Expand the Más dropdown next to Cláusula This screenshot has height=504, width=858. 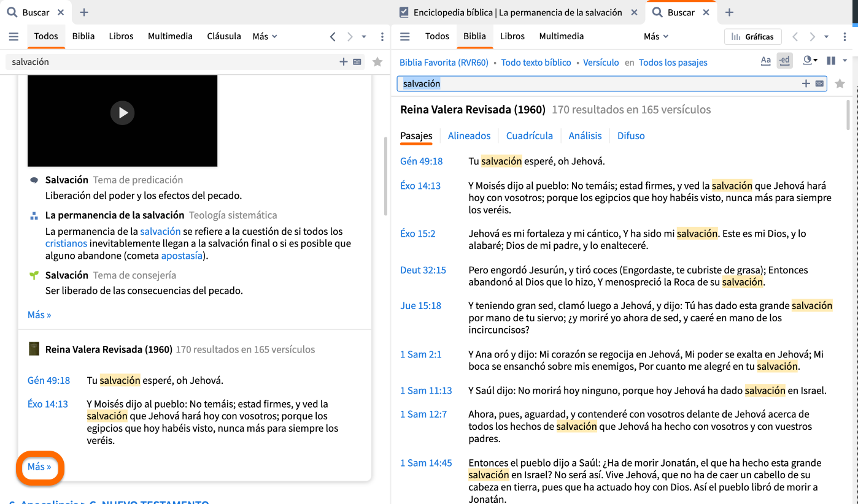tap(265, 36)
